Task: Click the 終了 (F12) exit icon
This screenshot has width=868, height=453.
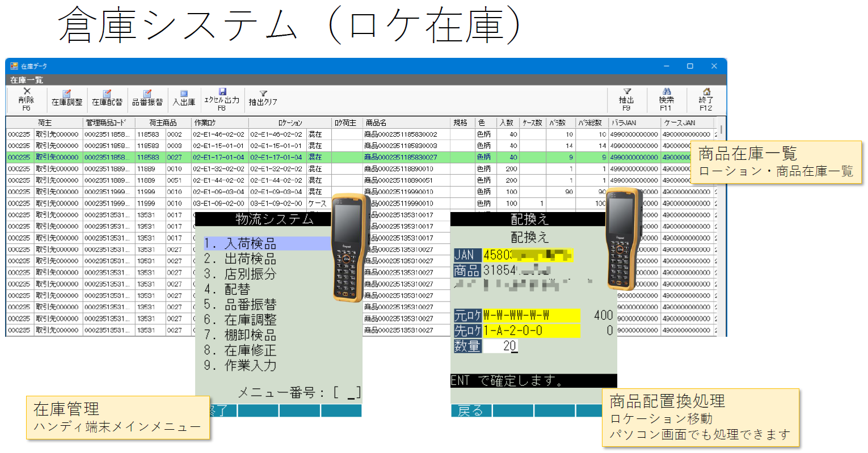Action: [x=706, y=92]
